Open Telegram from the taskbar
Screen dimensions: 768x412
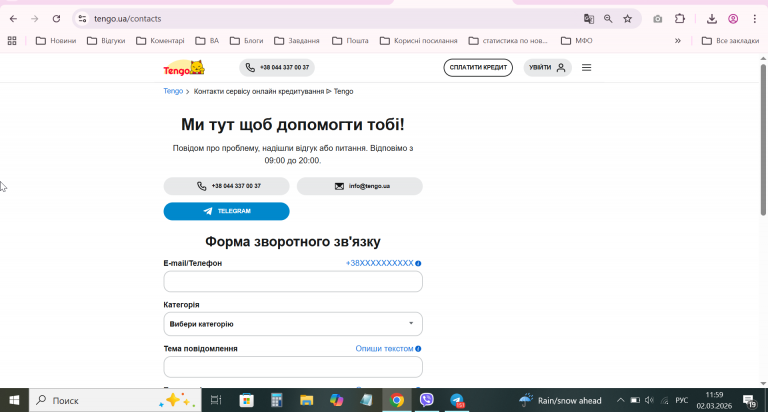pos(457,400)
